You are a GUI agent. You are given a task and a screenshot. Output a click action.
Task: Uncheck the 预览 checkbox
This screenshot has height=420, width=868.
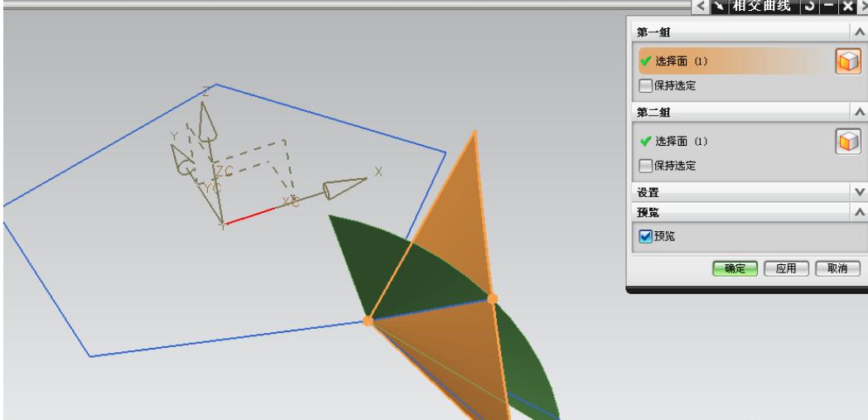[645, 236]
